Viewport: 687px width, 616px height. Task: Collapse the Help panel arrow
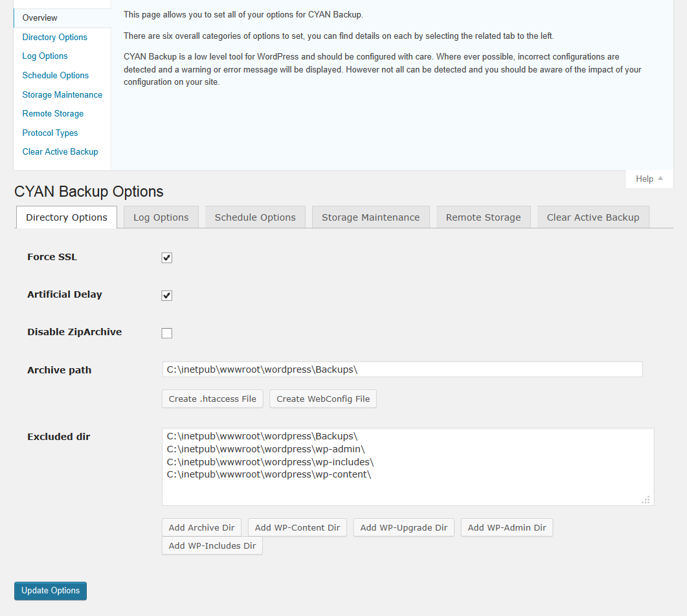660,179
